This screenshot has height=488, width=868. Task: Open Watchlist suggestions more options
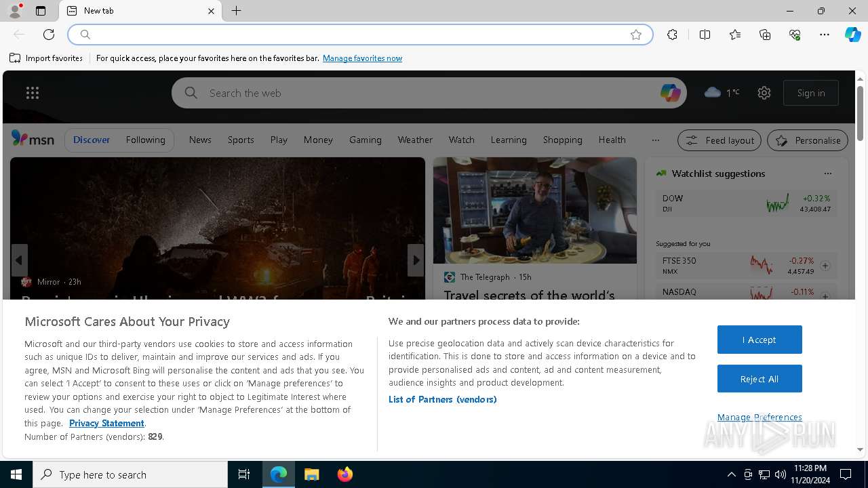pyautogui.click(x=827, y=174)
